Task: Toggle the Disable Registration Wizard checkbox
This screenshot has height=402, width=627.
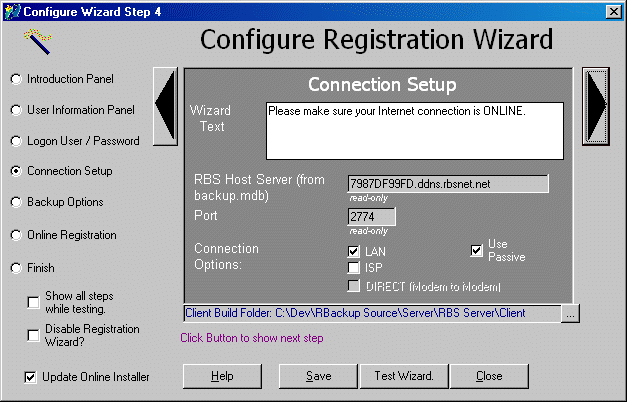Action: pos(34,335)
